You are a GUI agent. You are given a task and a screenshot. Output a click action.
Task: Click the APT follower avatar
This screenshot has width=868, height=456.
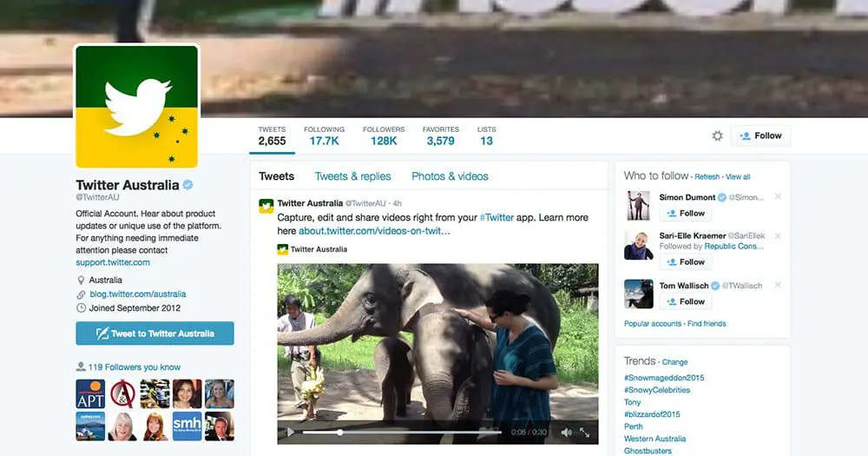pos(90,394)
